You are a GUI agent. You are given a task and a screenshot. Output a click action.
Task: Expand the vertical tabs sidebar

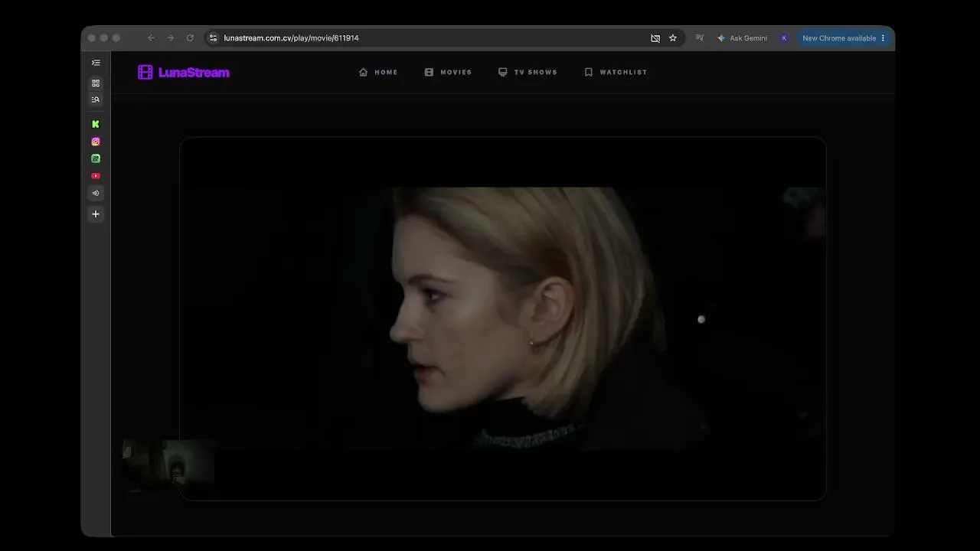pyautogui.click(x=96, y=63)
